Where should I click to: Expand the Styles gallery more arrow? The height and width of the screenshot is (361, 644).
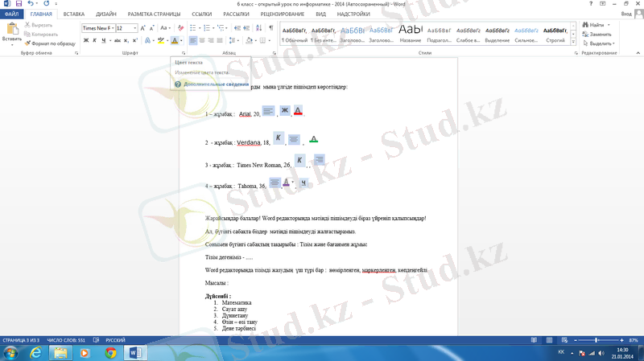click(x=572, y=43)
